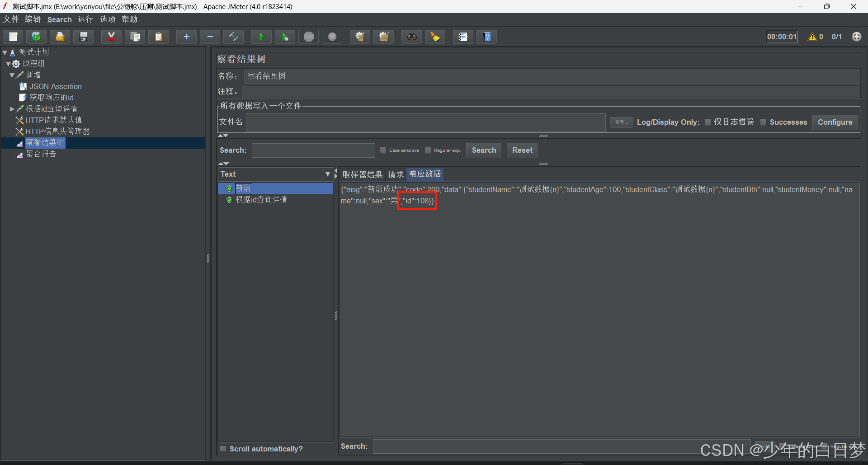Collapse the 线程组 tree node
This screenshot has height=465, width=868.
8,64
